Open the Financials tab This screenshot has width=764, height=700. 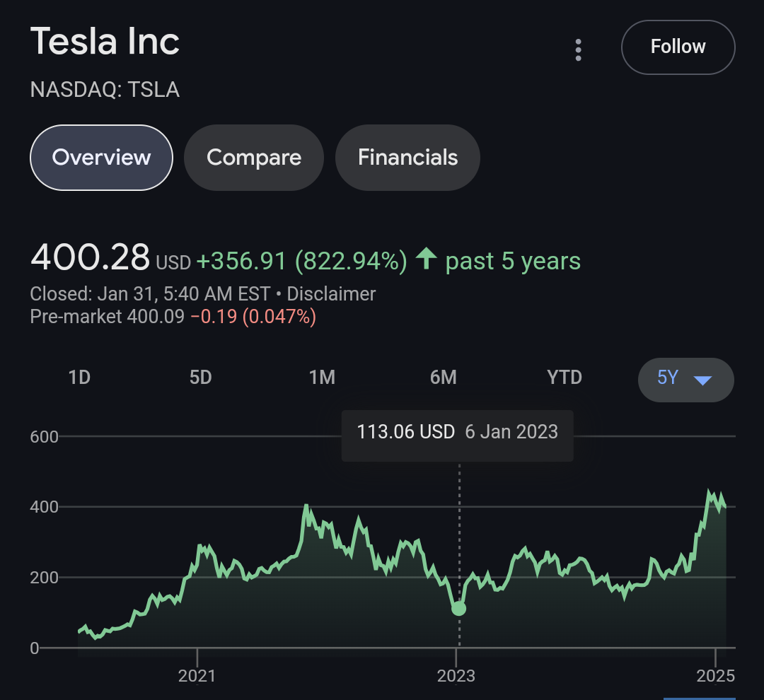[407, 157]
